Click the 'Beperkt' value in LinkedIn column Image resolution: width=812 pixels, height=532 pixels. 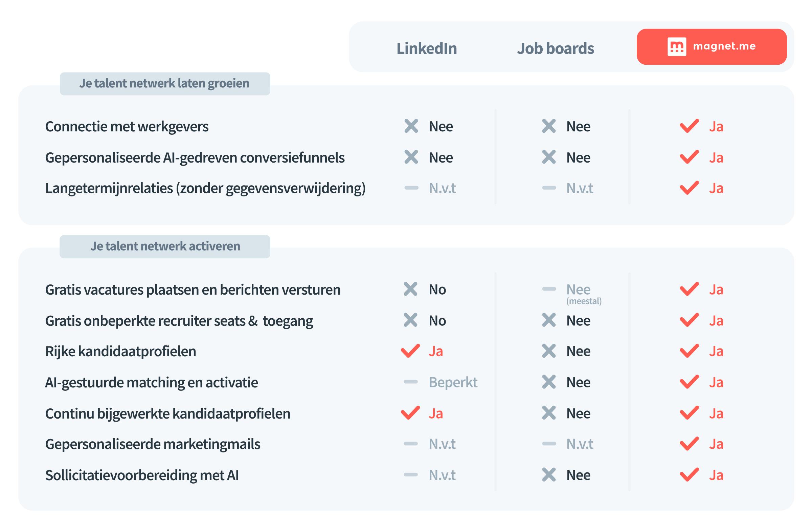[x=453, y=382]
